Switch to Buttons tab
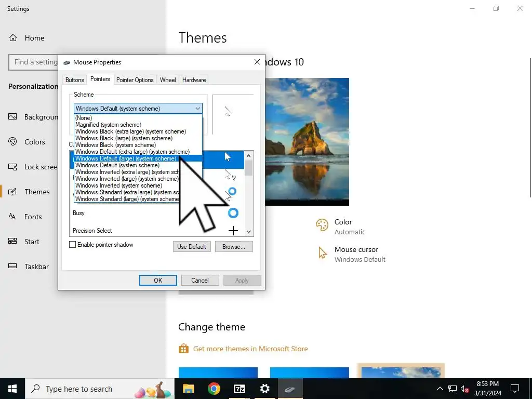 [x=74, y=80]
